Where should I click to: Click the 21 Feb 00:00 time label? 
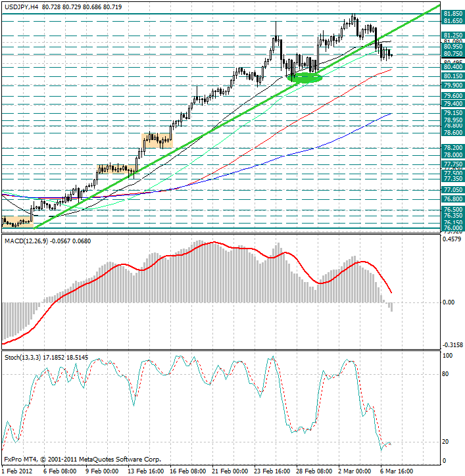(x=230, y=471)
